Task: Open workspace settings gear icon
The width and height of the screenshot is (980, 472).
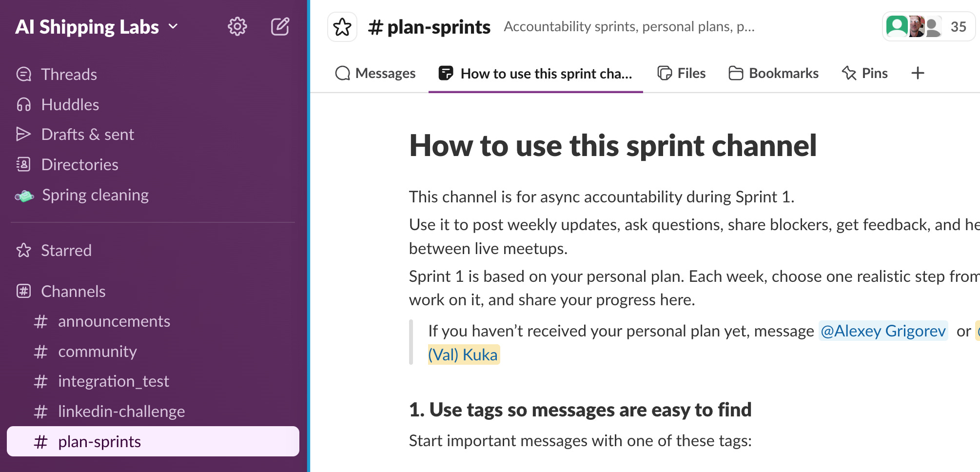Action: [x=237, y=26]
